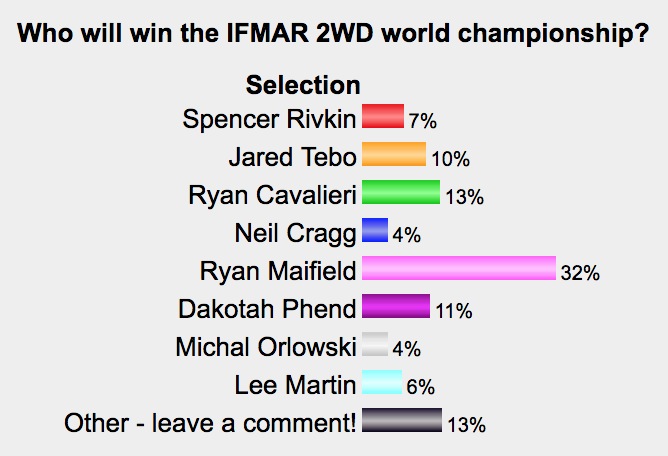This screenshot has width=668, height=456.
Task: Click the 32% value for Maifield
Action: pos(580,273)
